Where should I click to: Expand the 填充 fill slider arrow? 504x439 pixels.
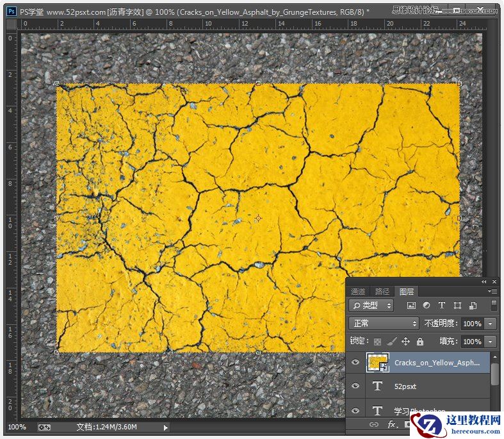pyautogui.click(x=491, y=342)
